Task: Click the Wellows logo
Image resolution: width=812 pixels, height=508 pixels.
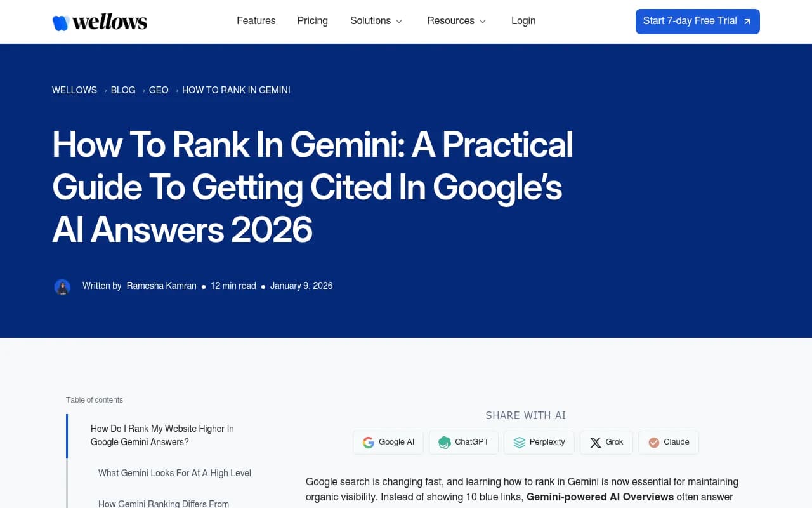Action: point(100,21)
